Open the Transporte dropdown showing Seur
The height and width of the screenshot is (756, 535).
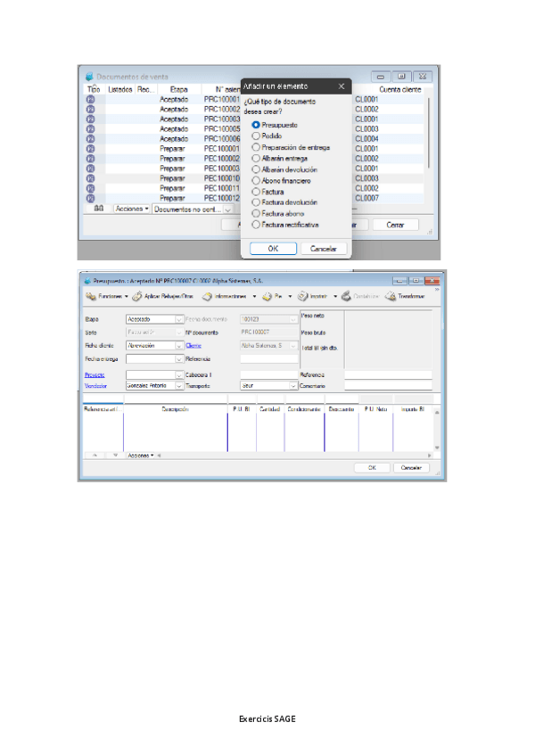[x=292, y=386]
